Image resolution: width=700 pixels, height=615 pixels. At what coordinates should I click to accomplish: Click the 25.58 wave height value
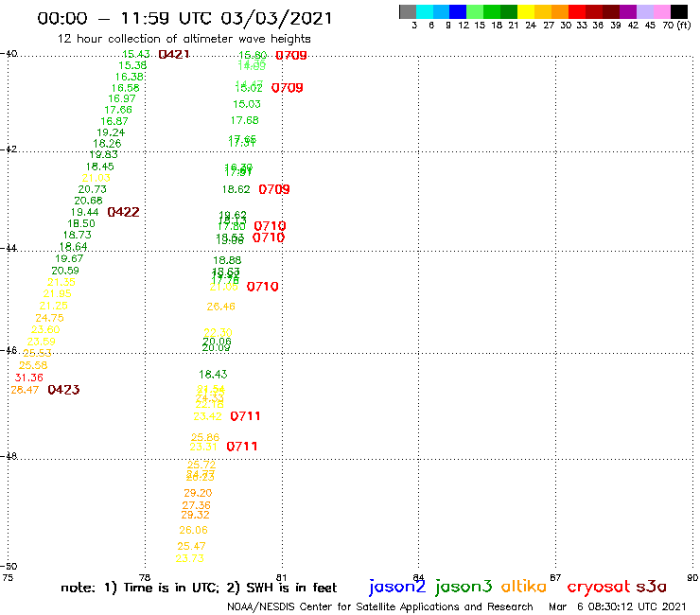pos(33,365)
